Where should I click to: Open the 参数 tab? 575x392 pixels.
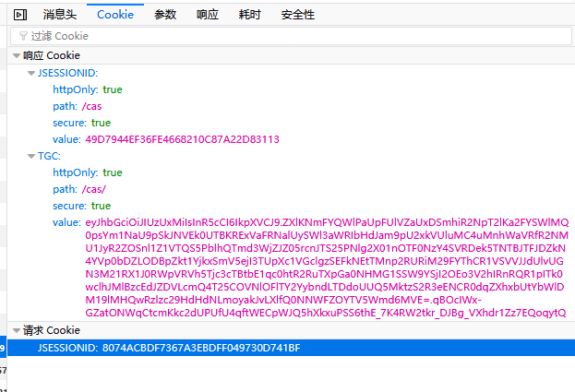[165, 15]
